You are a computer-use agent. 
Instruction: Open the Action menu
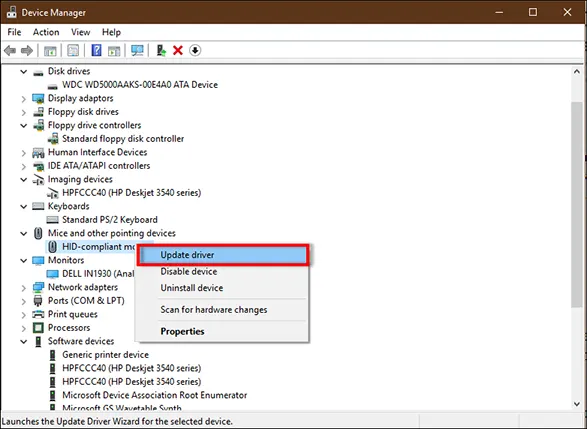click(46, 32)
